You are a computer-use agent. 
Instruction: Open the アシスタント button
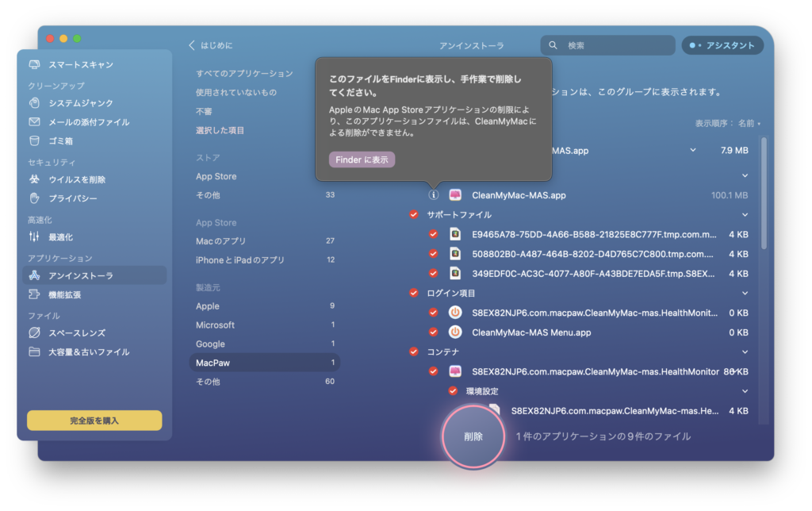pos(722,45)
